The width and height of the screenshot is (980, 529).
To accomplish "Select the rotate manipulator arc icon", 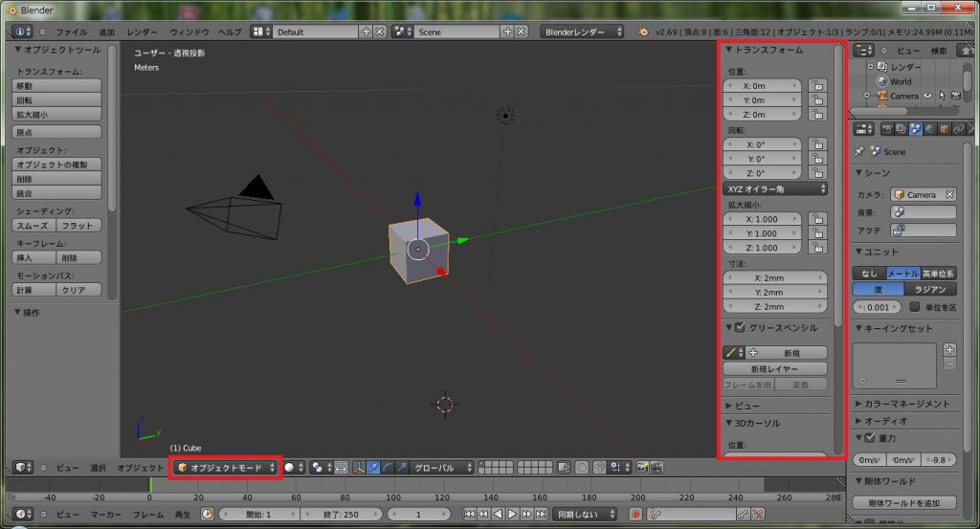I will pos(388,467).
